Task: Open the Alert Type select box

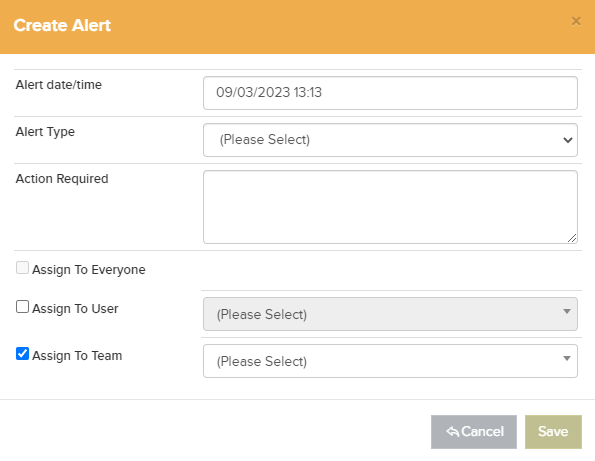Action: click(x=390, y=140)
